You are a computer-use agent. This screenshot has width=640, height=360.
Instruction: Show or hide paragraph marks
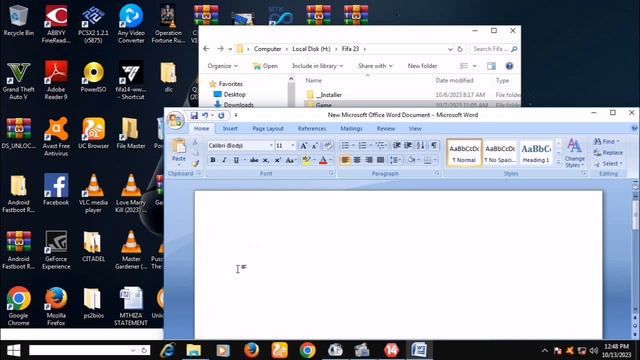434,145
